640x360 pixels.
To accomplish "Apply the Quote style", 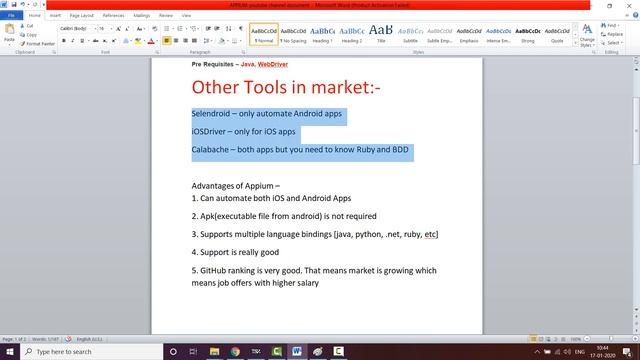I will (557, 35).
